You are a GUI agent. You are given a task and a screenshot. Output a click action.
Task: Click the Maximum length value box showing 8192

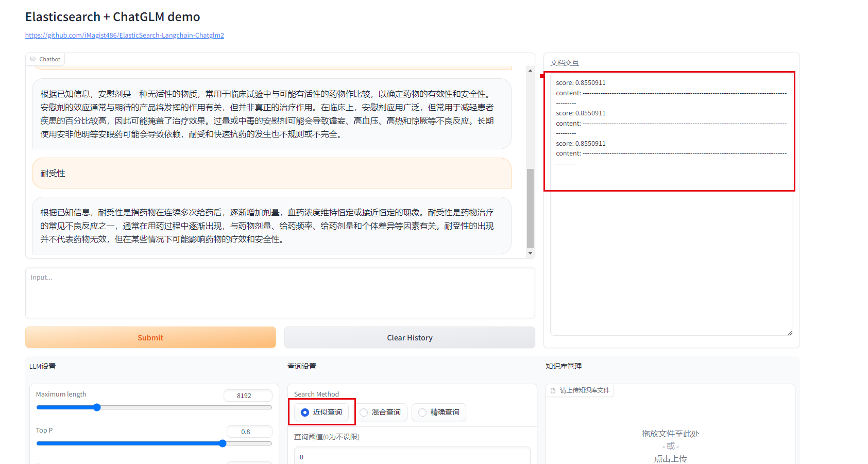point(248,396)
